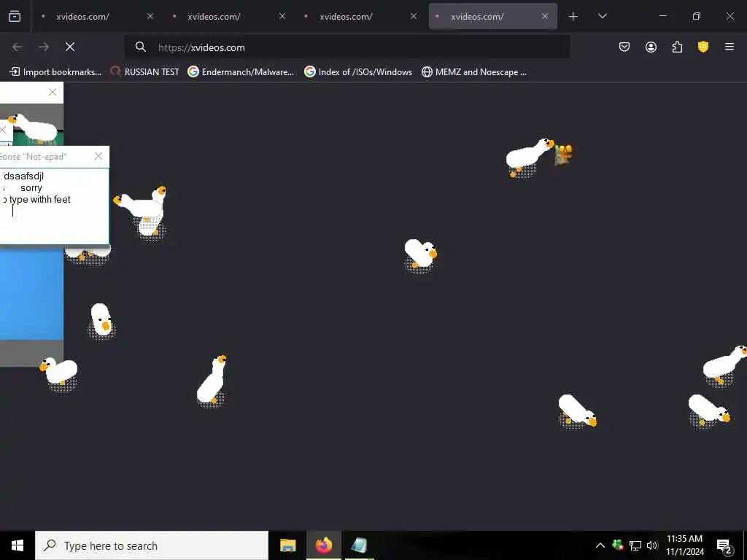Close the second xvideos.com tab
Screen dimensions: 747x560
point(282,16)
